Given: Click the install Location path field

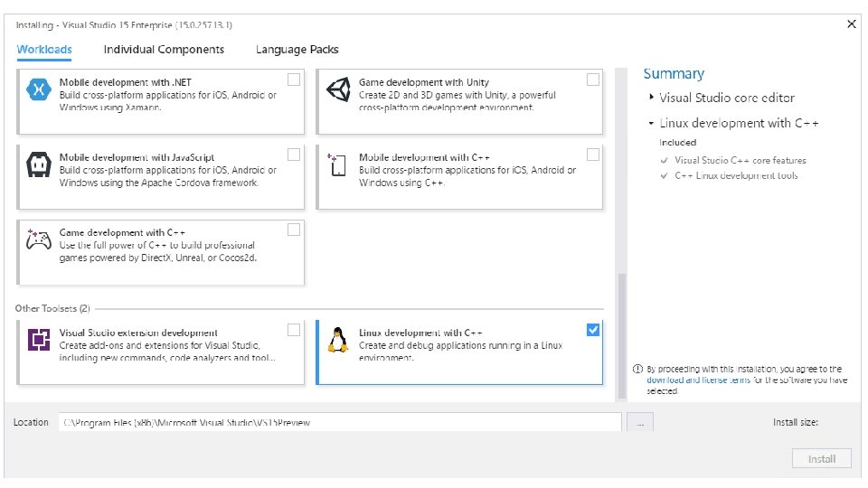Looking at the screenshot, I should [x=340, y=422].
